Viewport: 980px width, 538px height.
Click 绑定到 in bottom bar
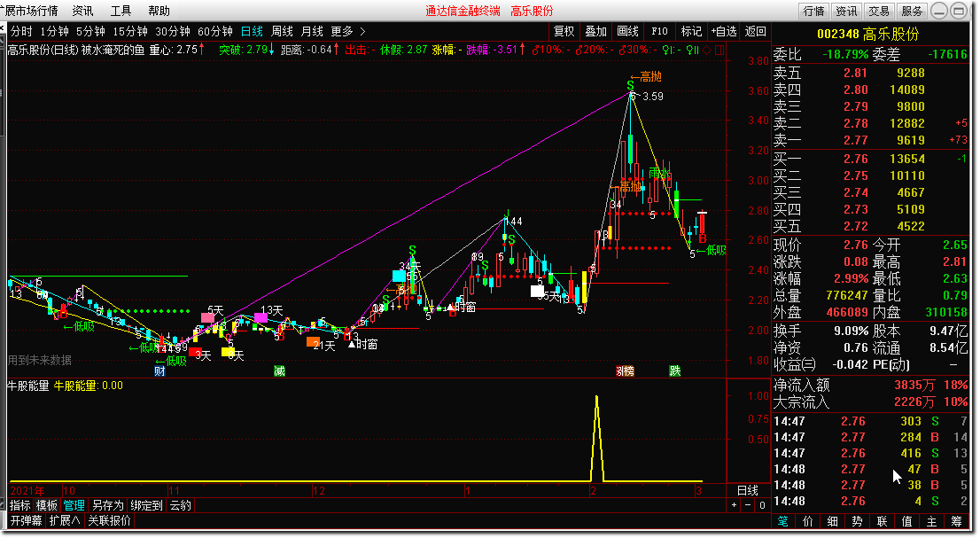[146, 505]
